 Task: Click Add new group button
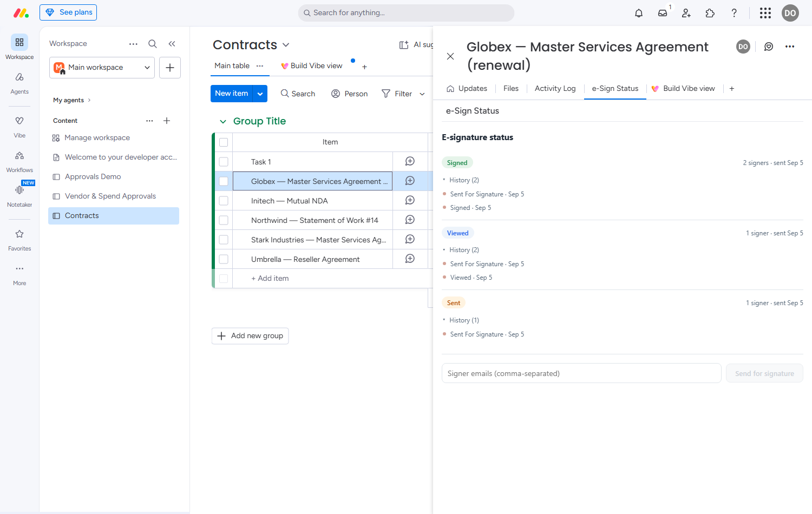(250, 336)
